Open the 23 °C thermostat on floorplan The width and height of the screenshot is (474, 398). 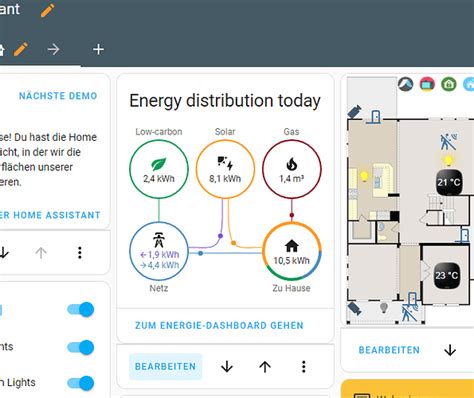[x=447, y=276]
